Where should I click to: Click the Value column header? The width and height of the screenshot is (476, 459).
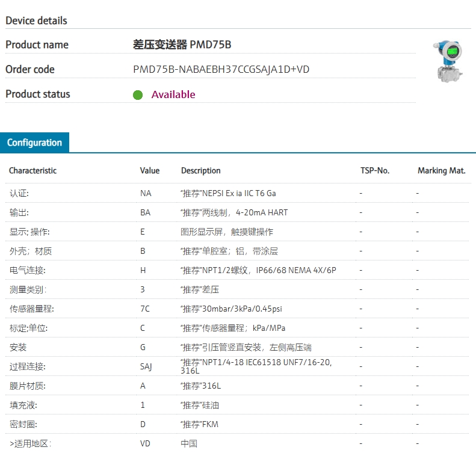pos(150,170)
